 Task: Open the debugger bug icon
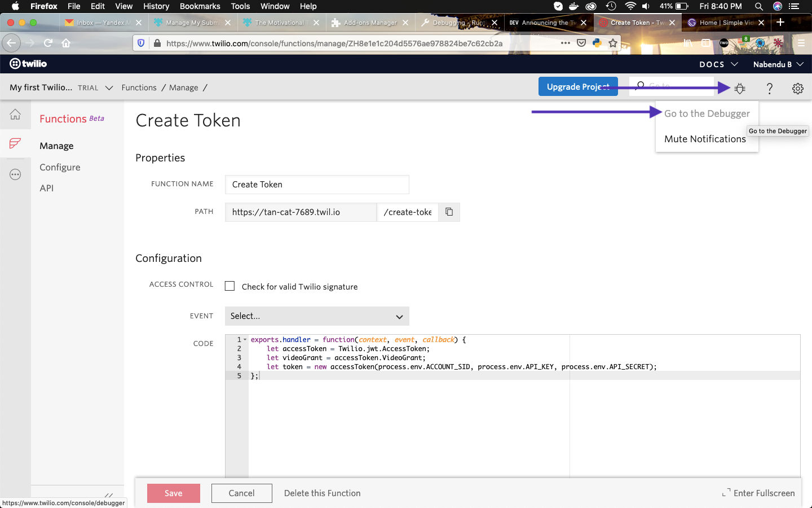[x=740, y=88]
